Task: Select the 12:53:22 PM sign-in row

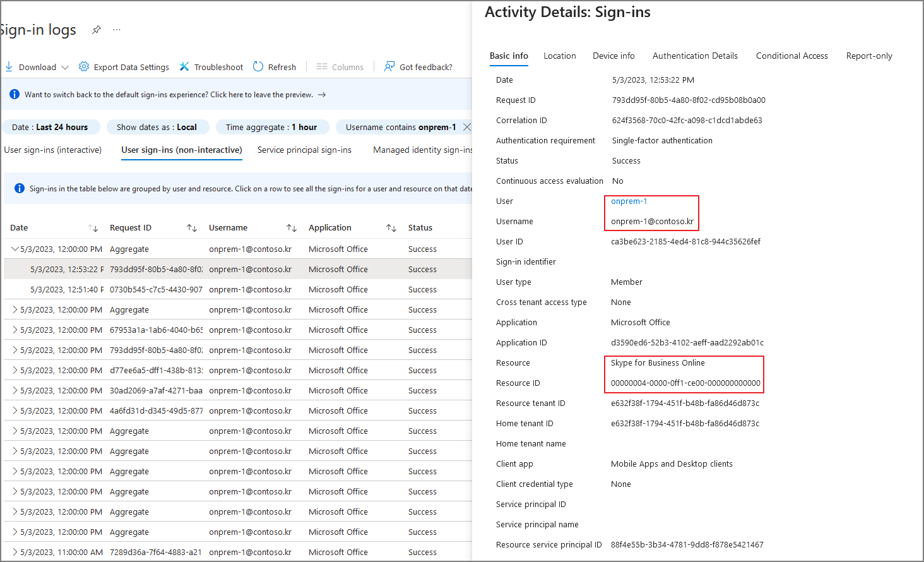Action: 237,269
